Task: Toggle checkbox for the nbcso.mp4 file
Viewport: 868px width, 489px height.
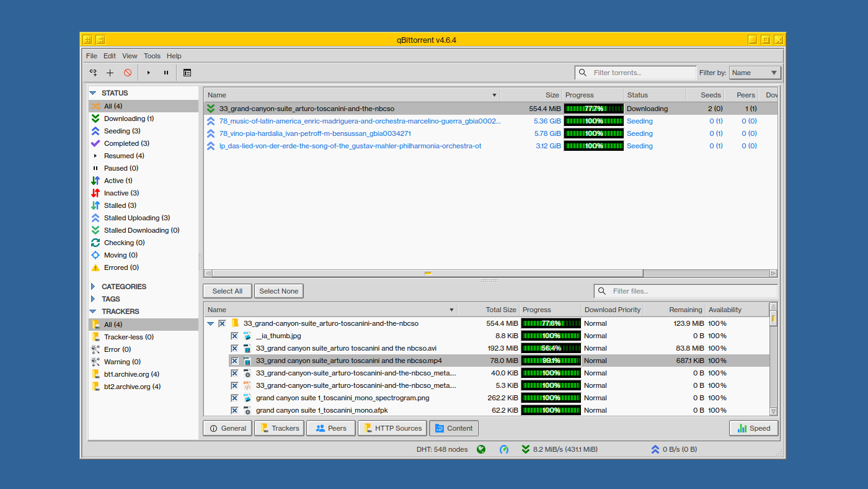Action: pyautogui.click(x=234, y=361)
